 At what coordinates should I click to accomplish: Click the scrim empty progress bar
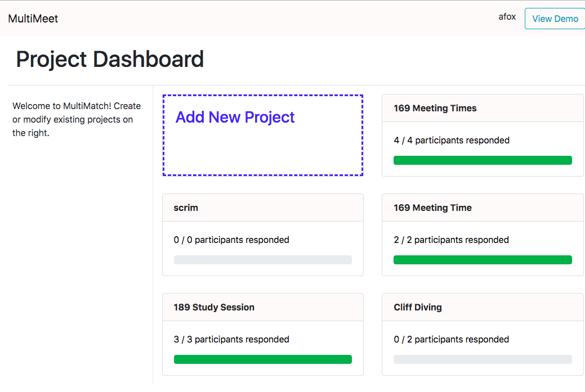pos(262,260)
